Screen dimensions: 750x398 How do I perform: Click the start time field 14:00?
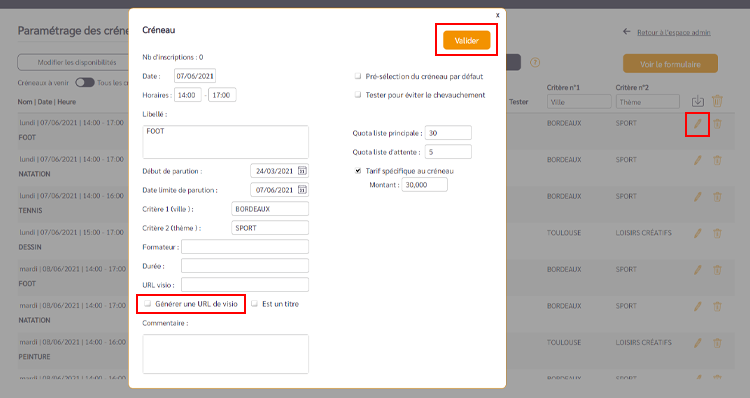(188, 95)
